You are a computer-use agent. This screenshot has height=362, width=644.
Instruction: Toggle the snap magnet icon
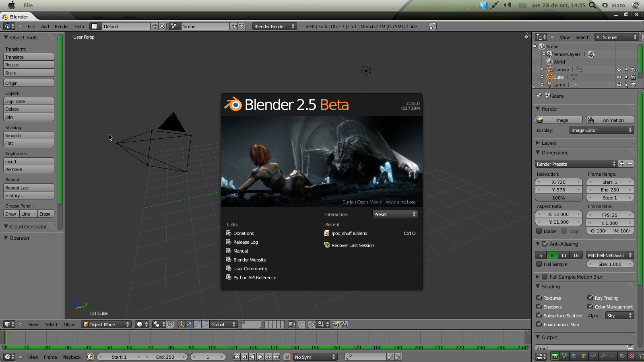[x=312, y=324]
